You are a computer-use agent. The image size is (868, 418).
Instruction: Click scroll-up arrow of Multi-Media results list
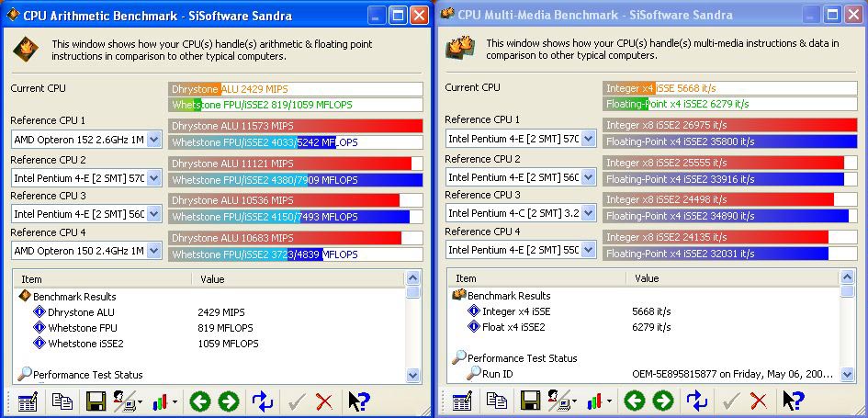848,278
